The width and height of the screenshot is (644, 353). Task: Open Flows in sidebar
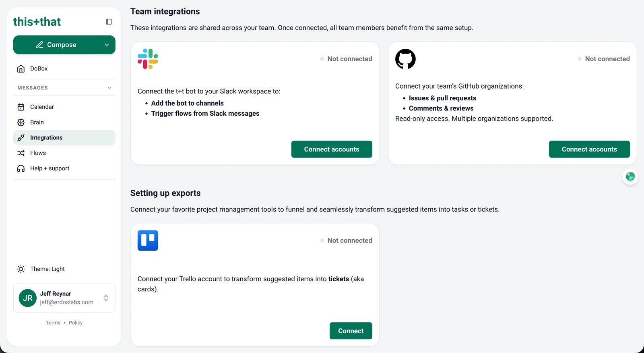click(x=64, y=153)
